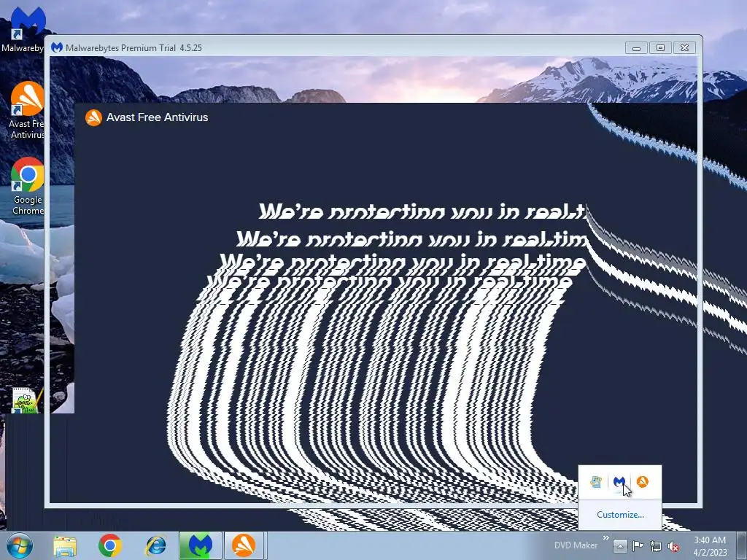Screen dimensions: 747x560
Task: Open Internet Explorer from the taskbar
Action: (x=156, y=545)
